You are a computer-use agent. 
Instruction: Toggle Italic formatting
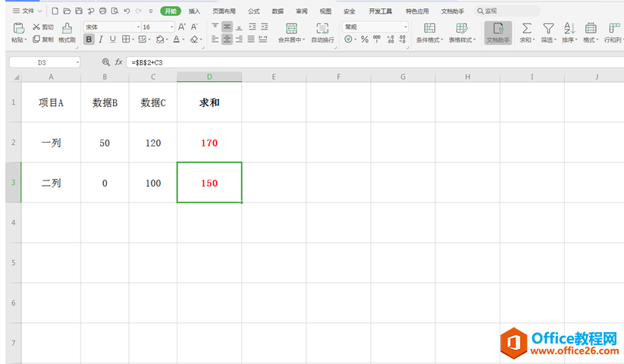[101, 39]
